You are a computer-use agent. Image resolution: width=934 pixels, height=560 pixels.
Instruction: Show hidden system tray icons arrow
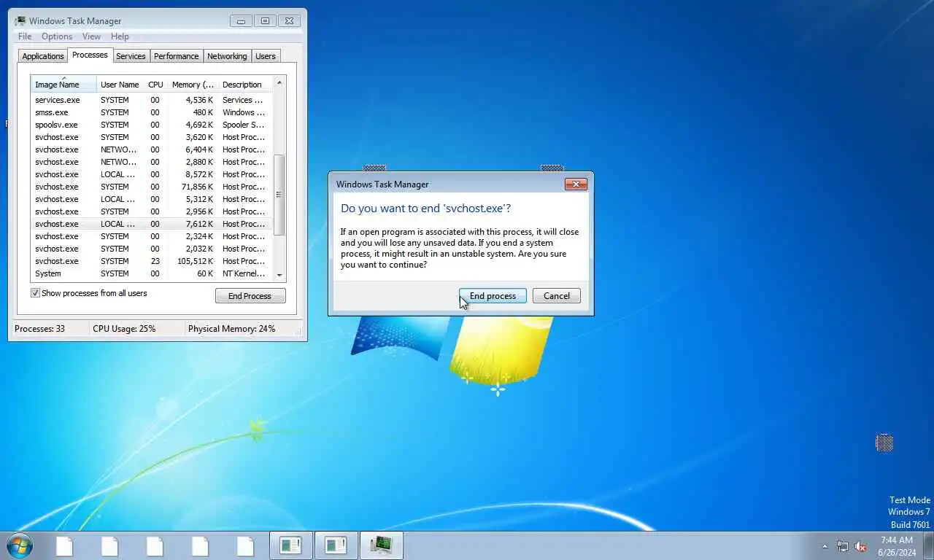825,546
